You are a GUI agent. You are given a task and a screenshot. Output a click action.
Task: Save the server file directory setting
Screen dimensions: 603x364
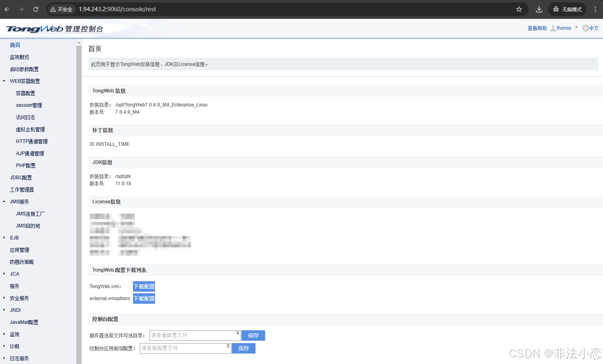[253, 335]
